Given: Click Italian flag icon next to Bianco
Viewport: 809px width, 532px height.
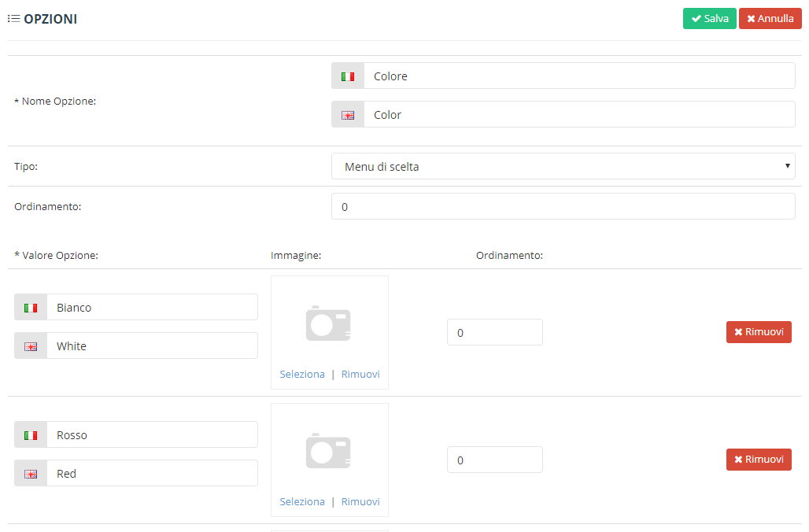Looking at the screenshot, I should (31, 308).
